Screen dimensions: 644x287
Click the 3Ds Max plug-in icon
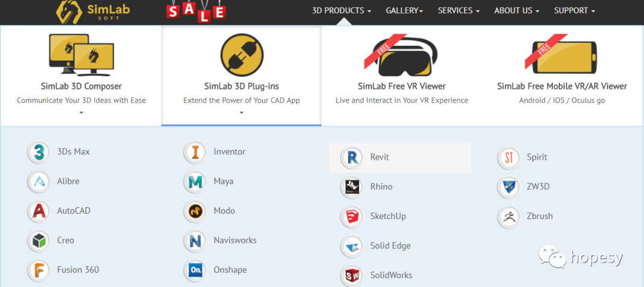coord(39,152)
